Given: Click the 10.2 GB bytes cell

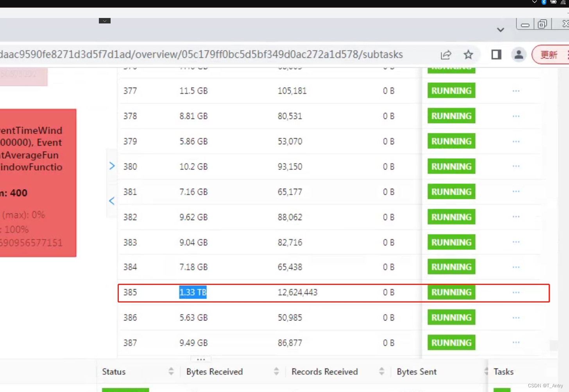Looking at the screenshot, I should 193,166.
